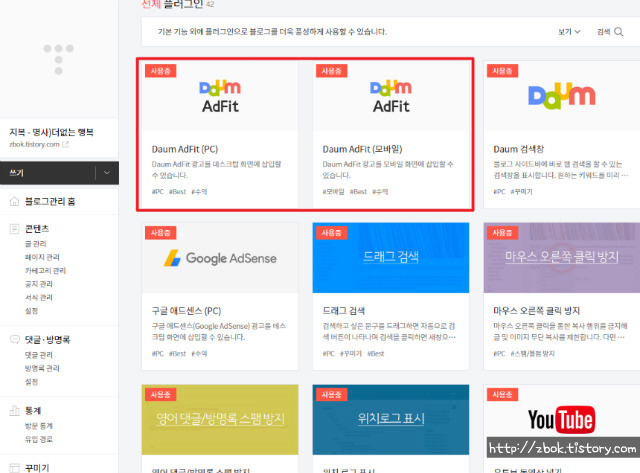This screenshot has width=640, height=473.
Task: Click the 쓰기 write button
Action: (47, 173)
